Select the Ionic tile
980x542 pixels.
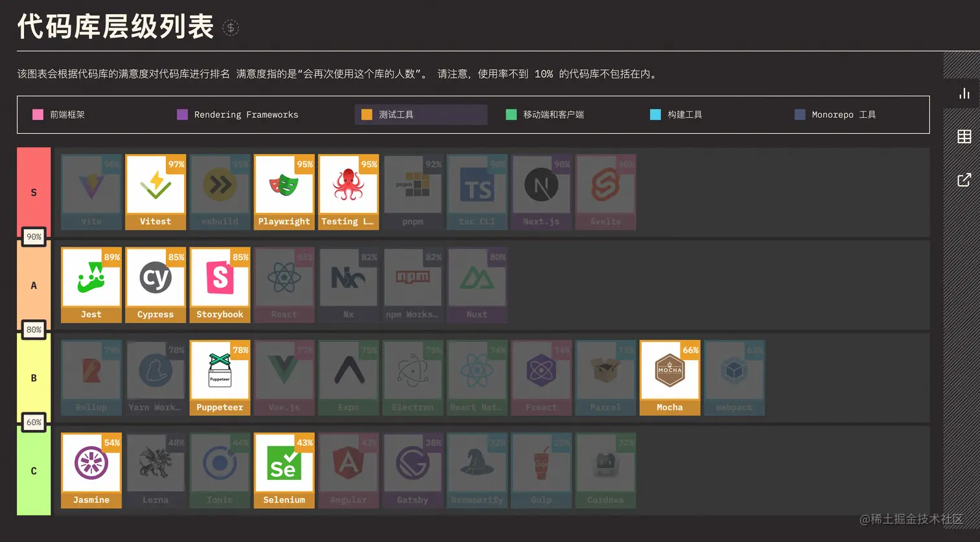tap(220, 471)
